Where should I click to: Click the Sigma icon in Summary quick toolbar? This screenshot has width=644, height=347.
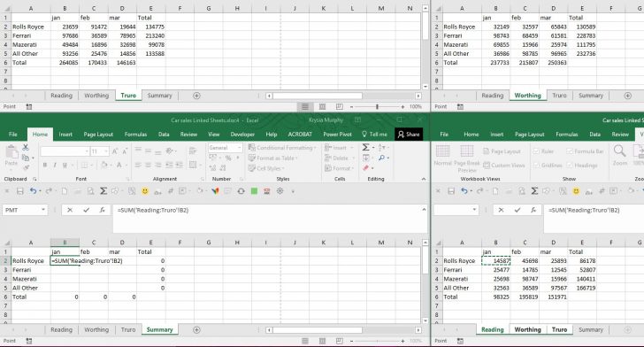click(103, 191)
